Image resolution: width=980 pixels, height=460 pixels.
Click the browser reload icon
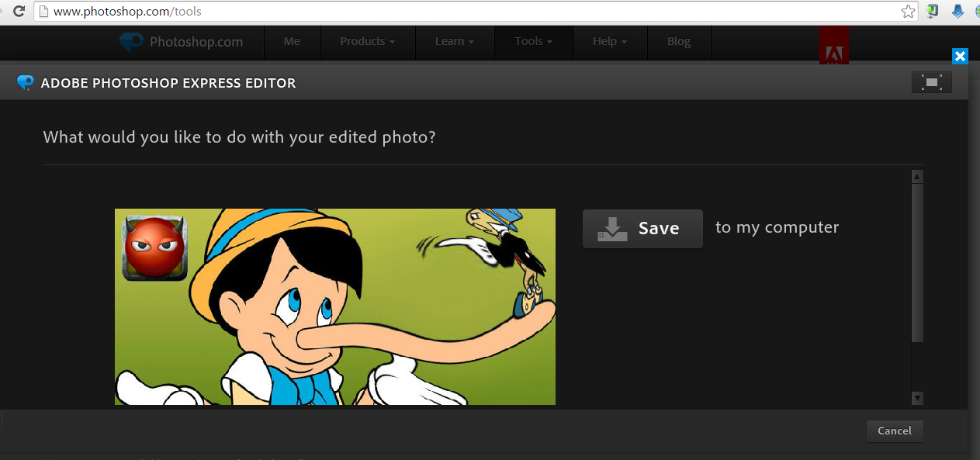[x=19, y=12]
